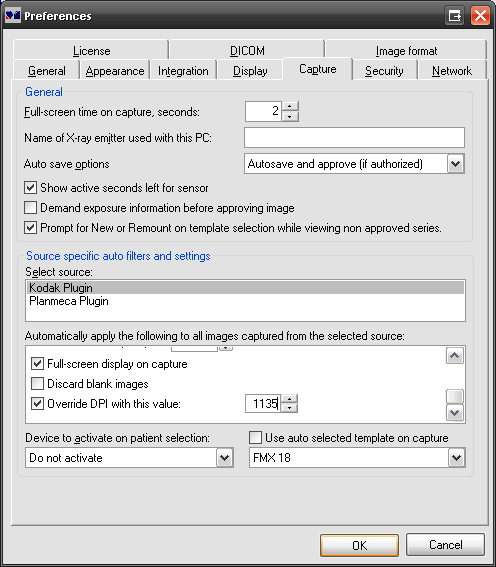Click the Preferences app icon in title bar
Viewport: 496px width, 567px height.
tap(13, 16)
